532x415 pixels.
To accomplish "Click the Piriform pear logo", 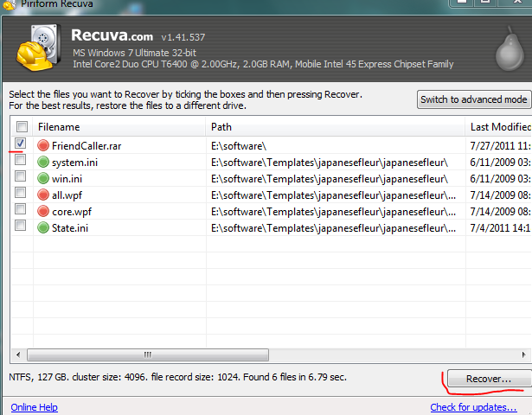I will point(510,48).
